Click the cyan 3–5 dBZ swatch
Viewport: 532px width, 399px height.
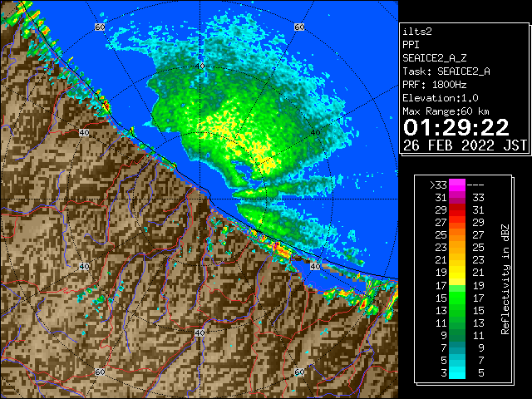pos(457,372)
